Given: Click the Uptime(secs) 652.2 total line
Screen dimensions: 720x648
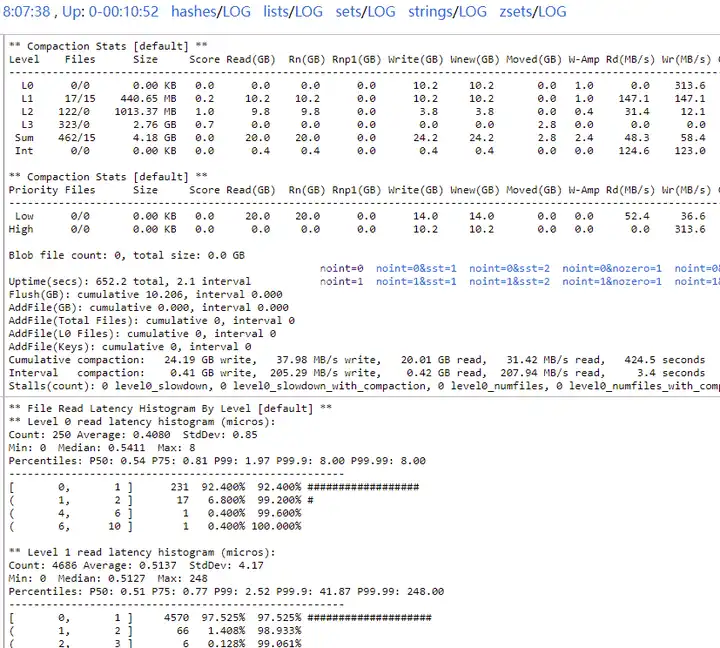Looking at the screenshot, I should (129, 282).
